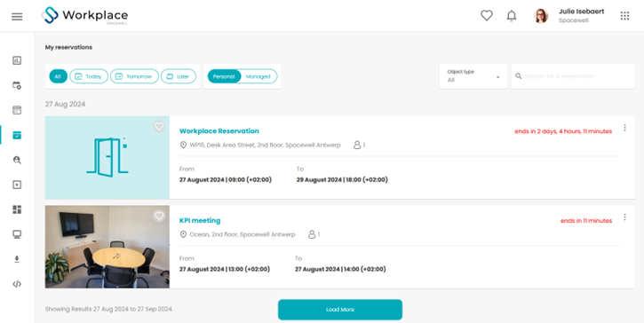Screen dimensions: 644x323
Task: Click the reservation search field
Action: pos(573,76)
